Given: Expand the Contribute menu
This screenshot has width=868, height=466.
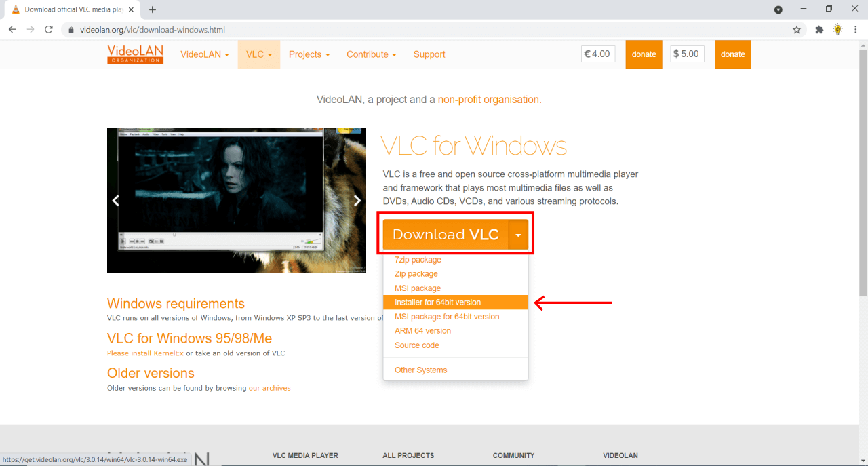Looking at the screenshot, I should 372,54.
